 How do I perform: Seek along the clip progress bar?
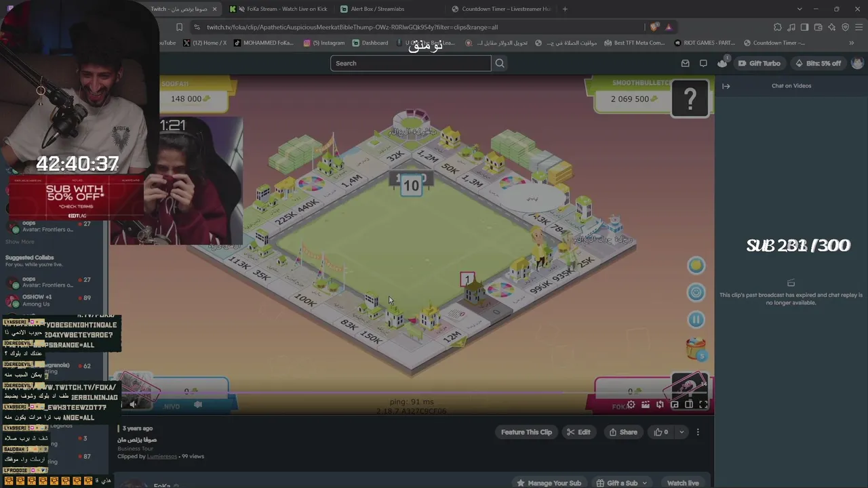click(x=412, y=392)
